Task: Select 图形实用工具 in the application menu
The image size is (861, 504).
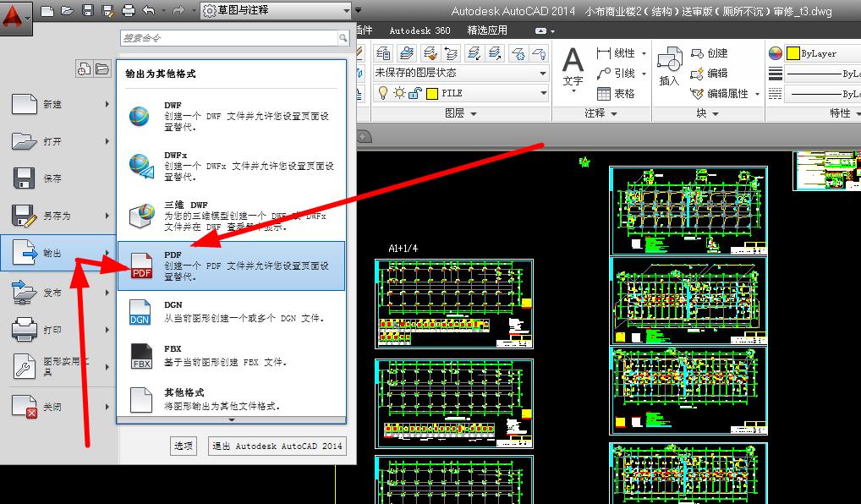Action: pos(59,366)
